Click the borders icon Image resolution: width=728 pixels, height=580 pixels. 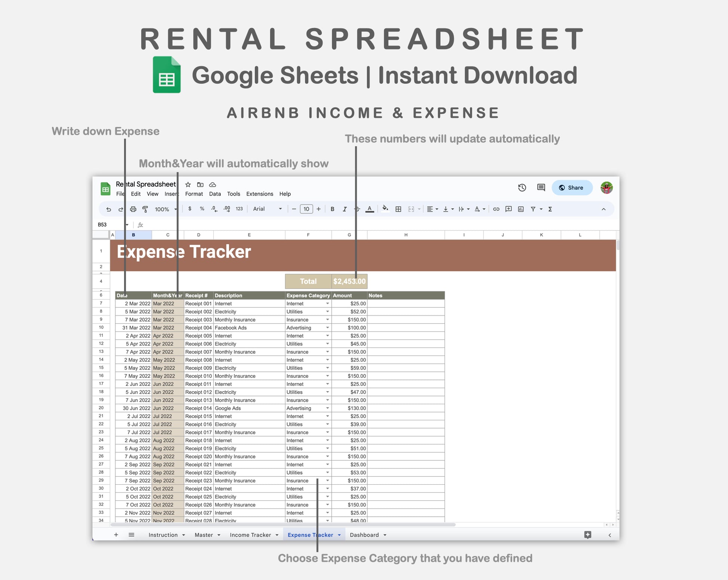point(398,209)
